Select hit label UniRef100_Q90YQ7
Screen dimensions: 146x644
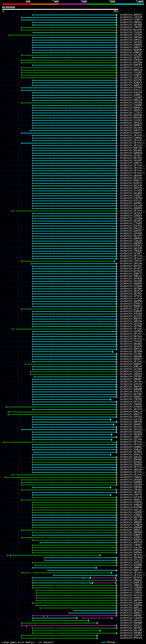[131, 266]
